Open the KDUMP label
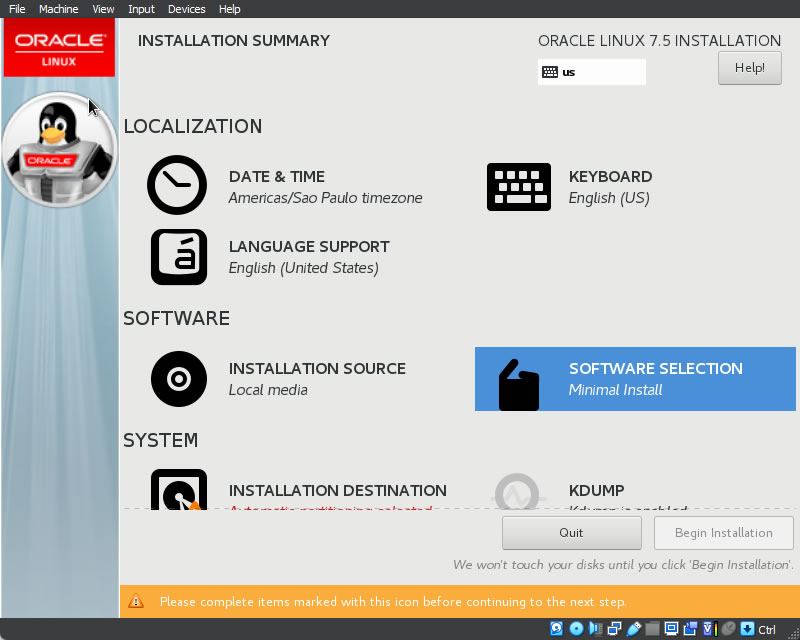 point(596,490)
